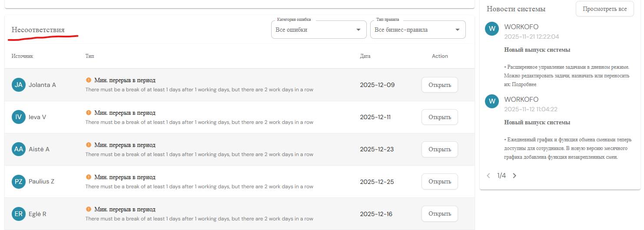
Task: Click the WORKOFO avatar on the 2025-11-12 news
Action: tap(492, 101)
